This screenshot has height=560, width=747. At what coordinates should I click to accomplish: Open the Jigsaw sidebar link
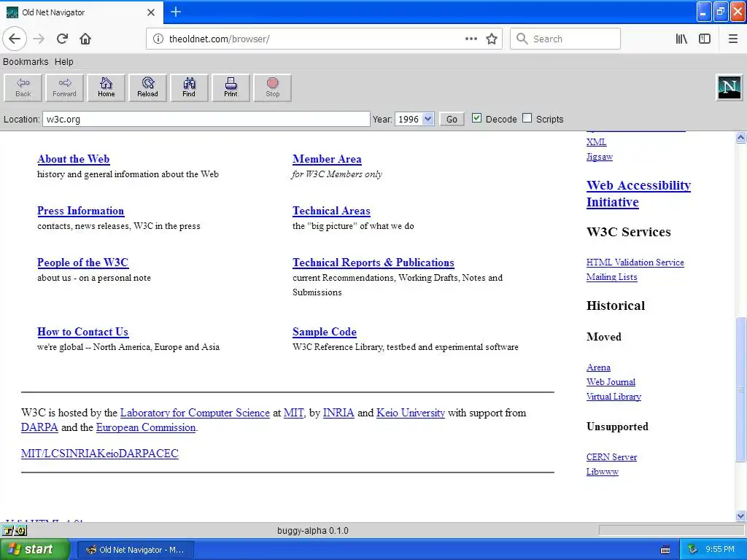(600, 157)
